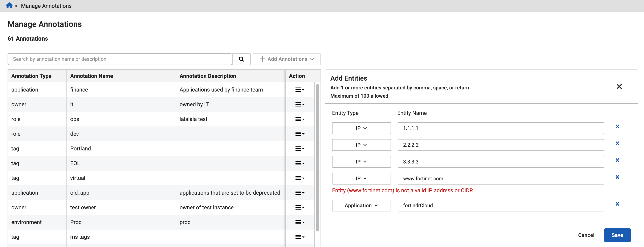The height and width of the screenshot is (247, 644).
Task: Open action menu for Portland tag
Action: tap(299, 149)
